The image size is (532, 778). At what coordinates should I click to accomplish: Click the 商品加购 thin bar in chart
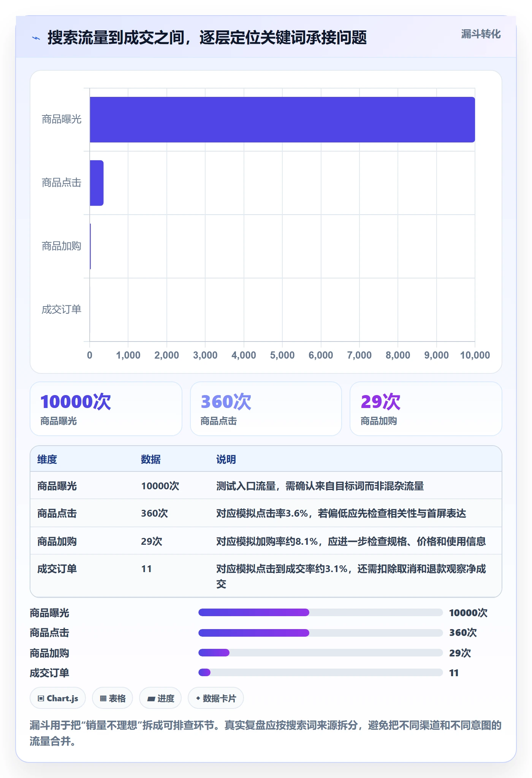[x=90, y=246]
